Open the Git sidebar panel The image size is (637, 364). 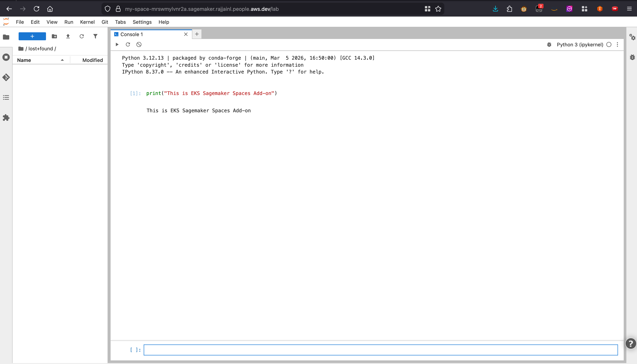[6, 77]
